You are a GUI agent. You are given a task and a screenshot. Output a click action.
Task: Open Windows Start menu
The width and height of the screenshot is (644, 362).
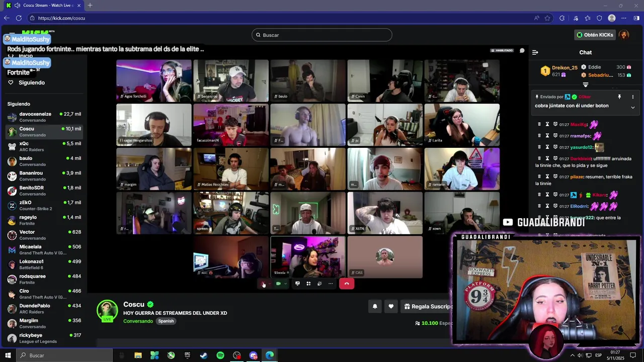[8, 355]
